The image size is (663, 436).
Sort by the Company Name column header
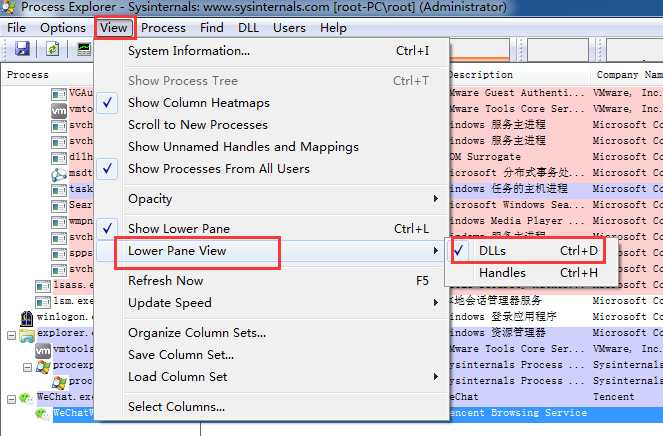click(x=629, y=75)
